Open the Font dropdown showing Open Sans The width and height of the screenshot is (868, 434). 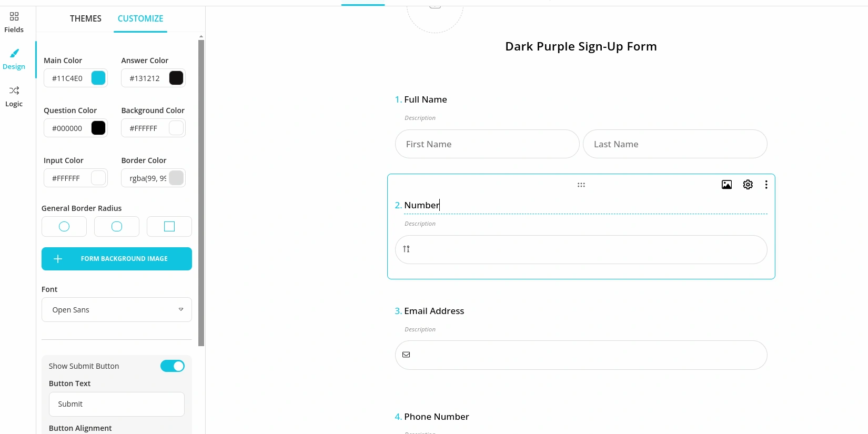click(x=116, y=309)
